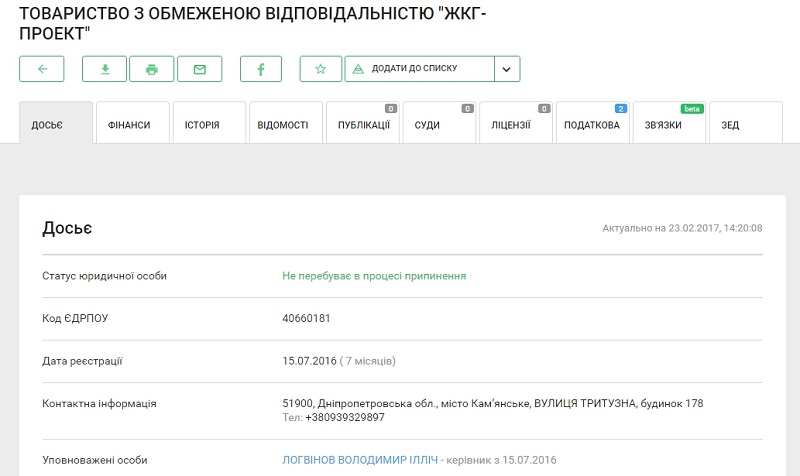Mark company as favorite with star
Screen dimensions: 800x476
point(320,69)
